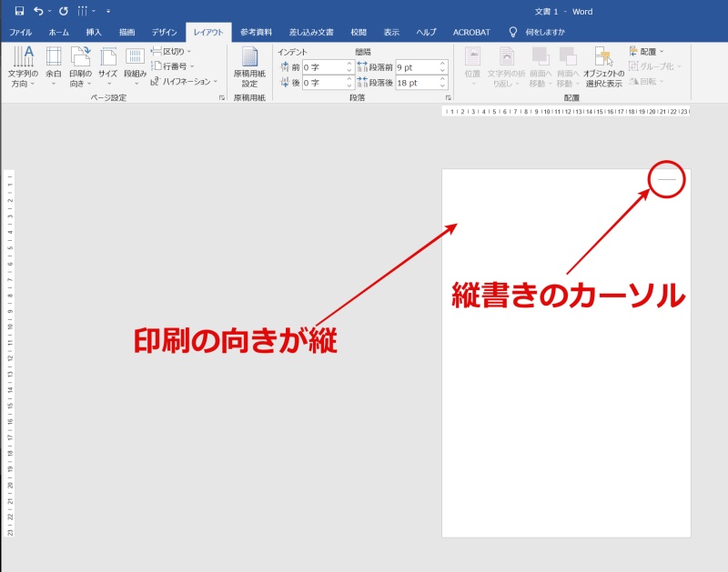Screen dimensions: 728x572
Task: Switch to the 参考資料 tab
Action: coord(257,32)
